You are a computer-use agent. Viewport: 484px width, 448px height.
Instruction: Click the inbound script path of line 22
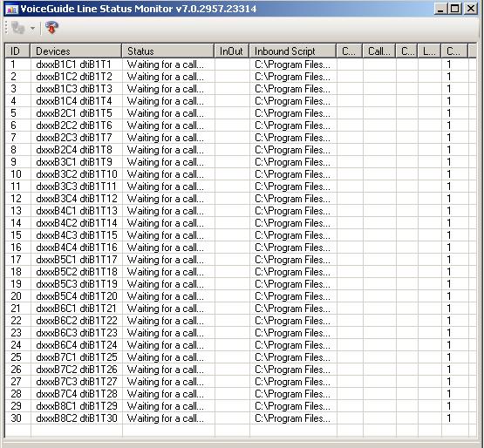(x=292, y=321)
